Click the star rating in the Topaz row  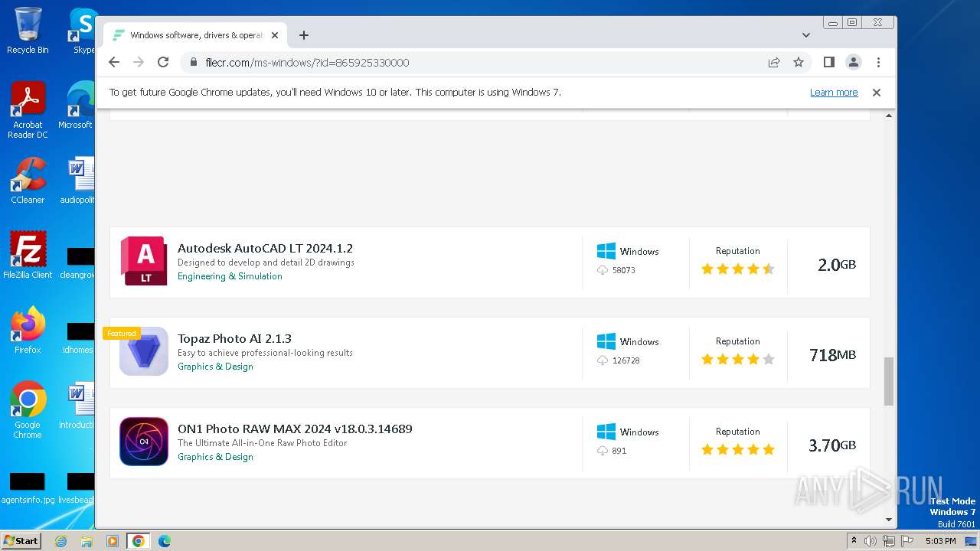(738, 360)
